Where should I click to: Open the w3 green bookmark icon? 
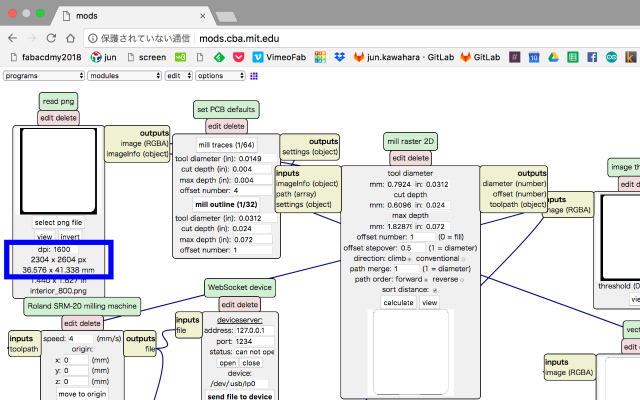coord(180,57)
